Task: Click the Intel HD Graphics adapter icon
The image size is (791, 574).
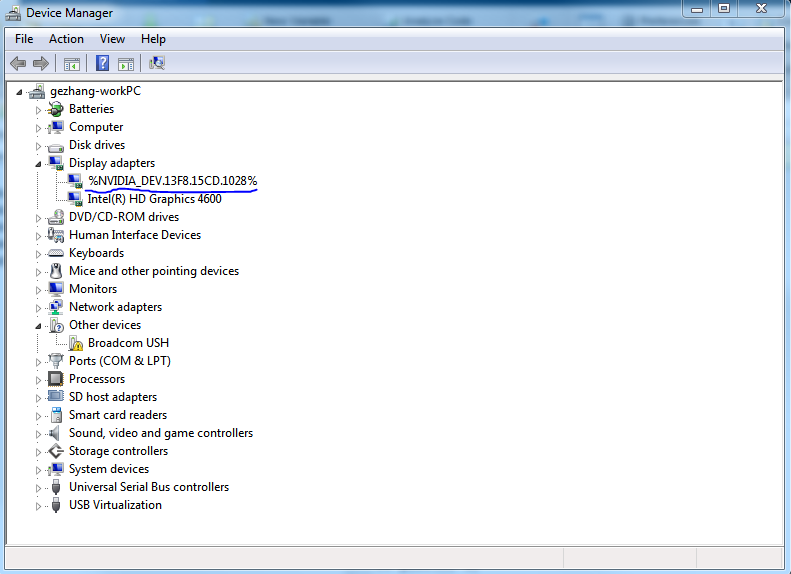Action: pyautogui.click(x=75, y=199)
